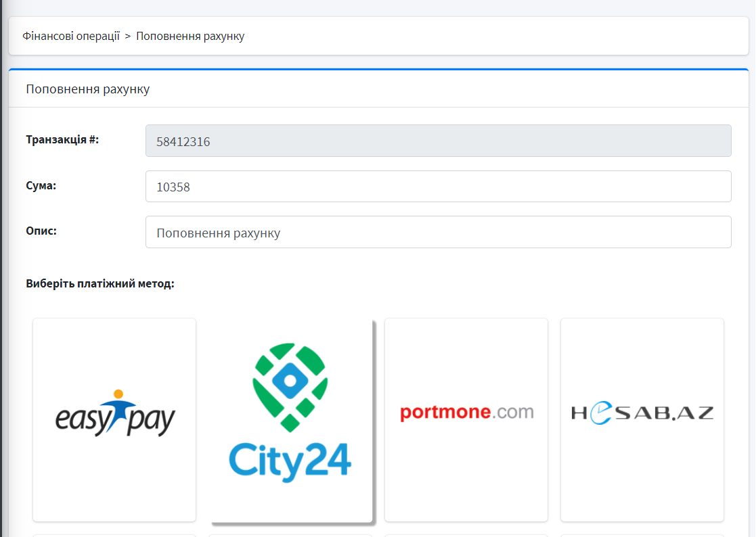Pick the portmone.com payment option
This screenshot has height=537, width=756.
tap(466, 419)
